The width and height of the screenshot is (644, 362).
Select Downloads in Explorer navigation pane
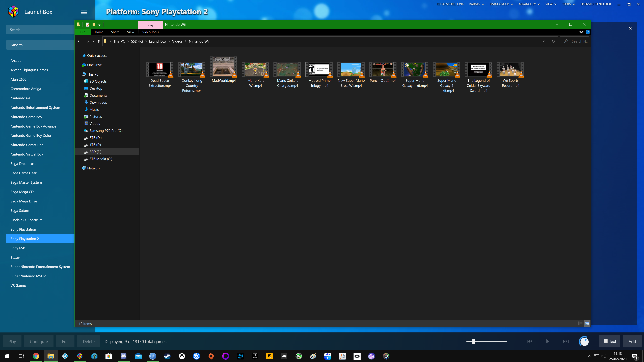98,102
